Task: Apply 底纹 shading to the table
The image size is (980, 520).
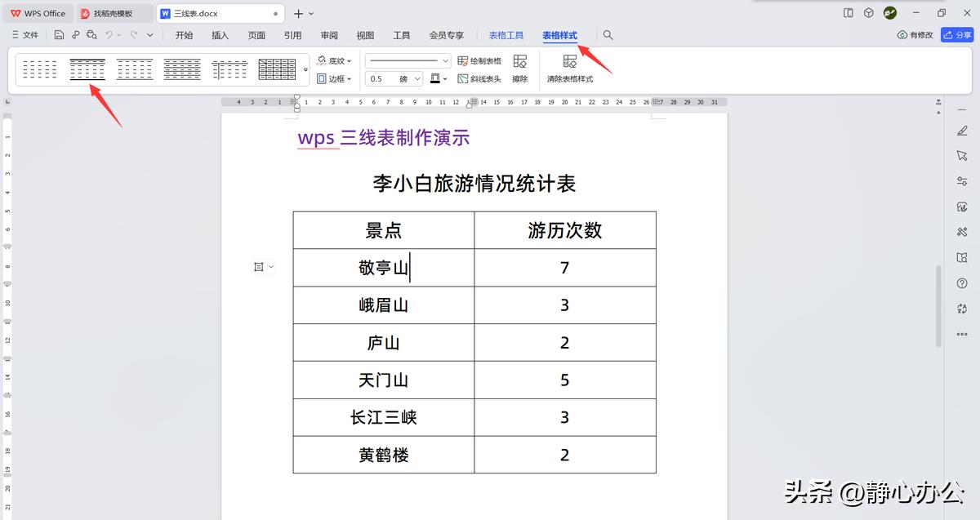Action: [x=333, y=60]
